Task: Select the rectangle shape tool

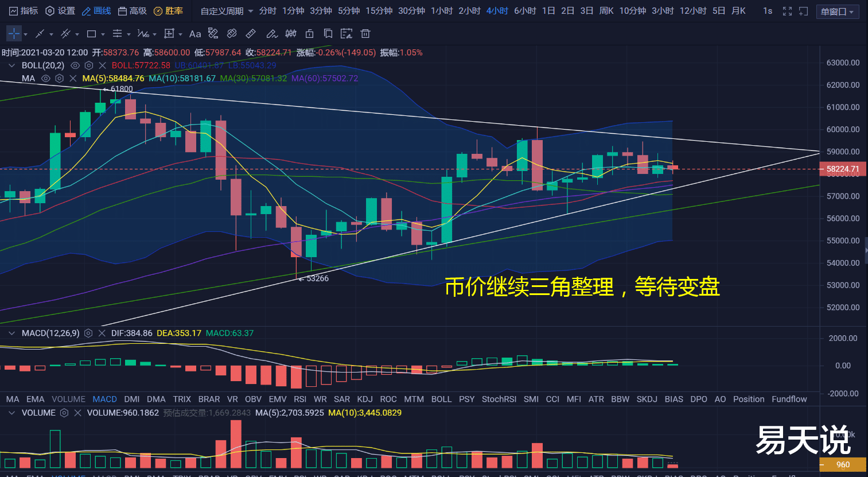Action: tap(91, 34)
